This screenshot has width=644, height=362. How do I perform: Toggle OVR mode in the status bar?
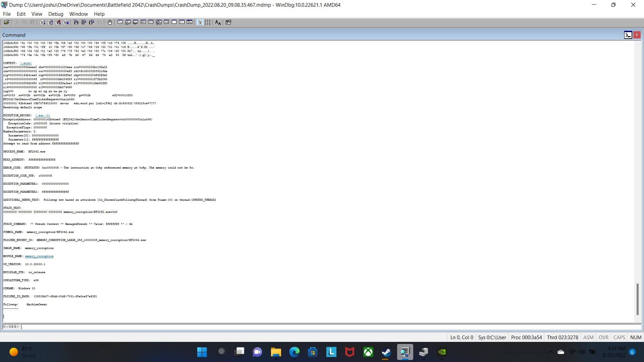[603, 337]
